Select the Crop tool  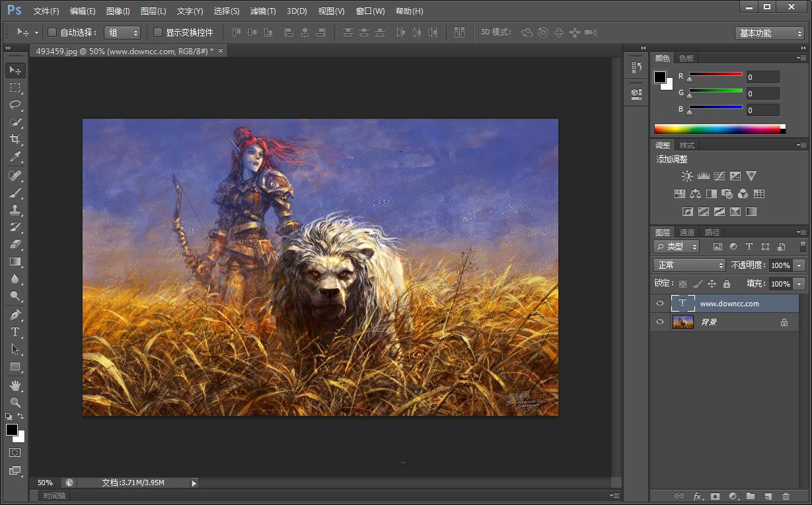pos(15,139)
